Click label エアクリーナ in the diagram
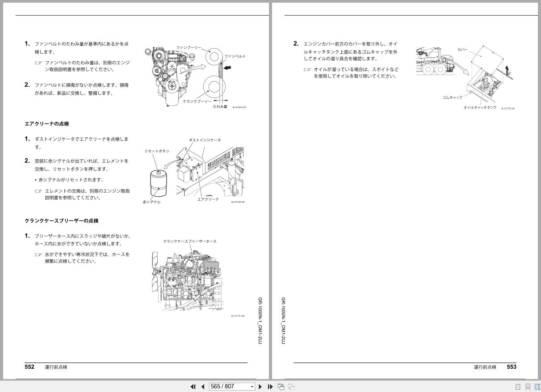The image size is (541, 392). pyautogui.click(x=208, y=199)
